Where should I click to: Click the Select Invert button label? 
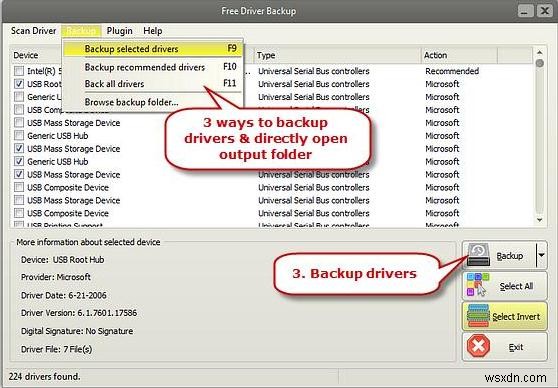click(516, 316)
